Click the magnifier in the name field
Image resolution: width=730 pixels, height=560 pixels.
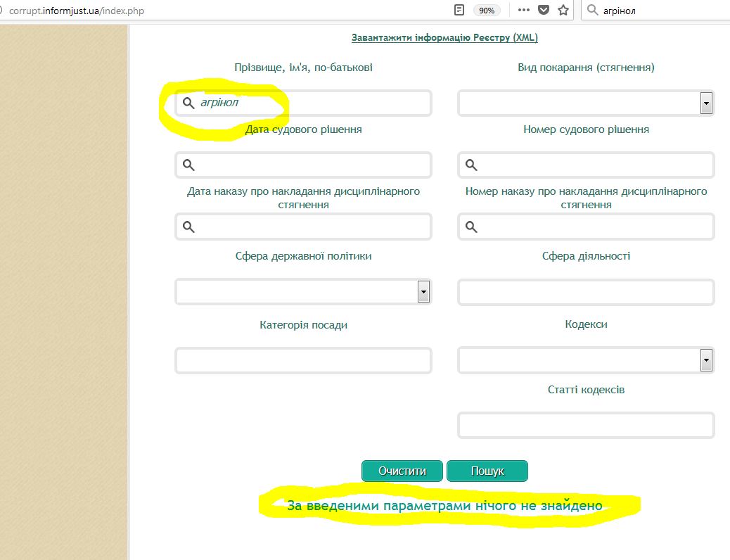coord(188,103)
